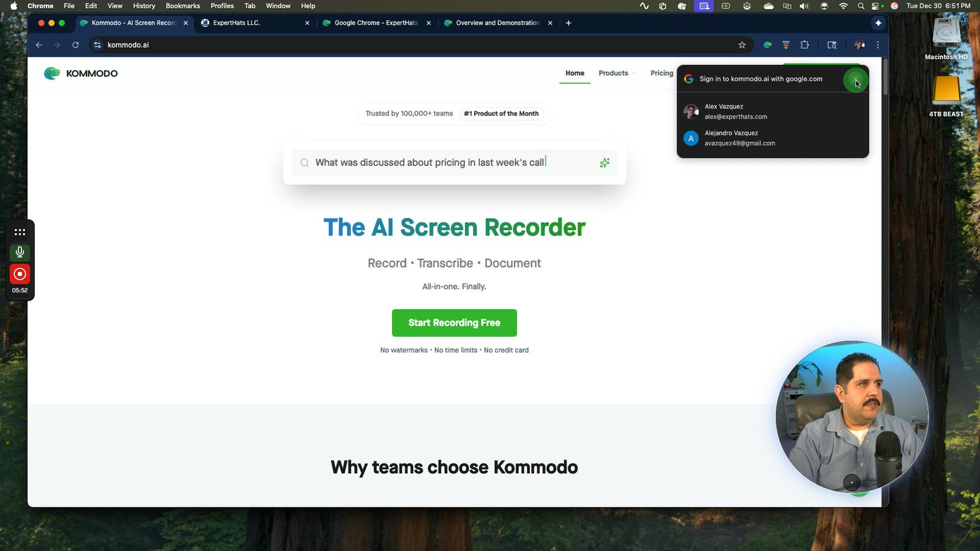Open the Profiles menu
The width and height of the screenshot is (980, 551).
pyautogui.click(x=222, y=6)
